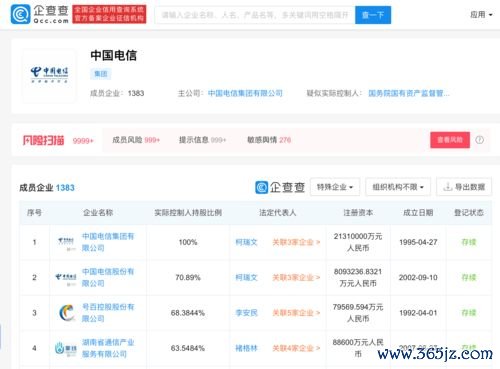Focus the company name search input field
The width and height of the screenshot is (500, 369).
(x=255, y=15)
